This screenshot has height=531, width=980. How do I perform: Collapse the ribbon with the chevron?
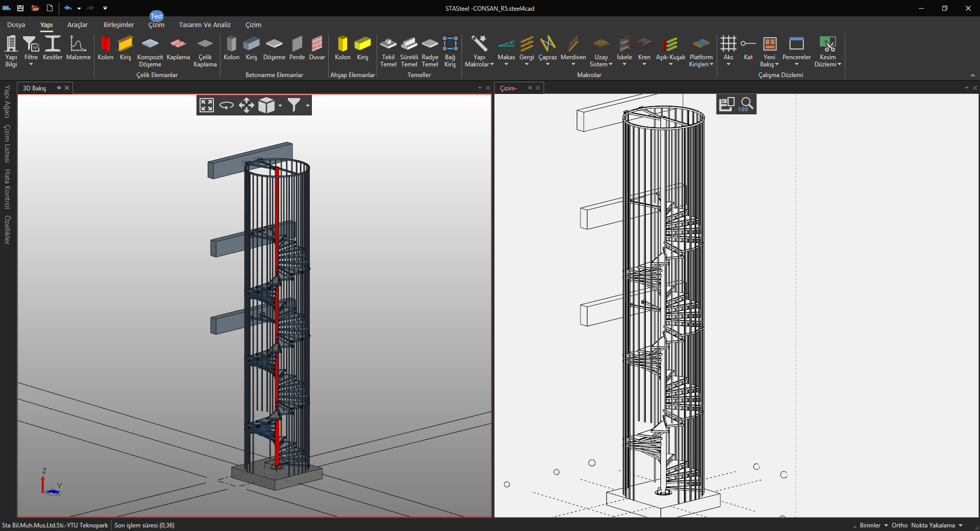click(972, 76)
